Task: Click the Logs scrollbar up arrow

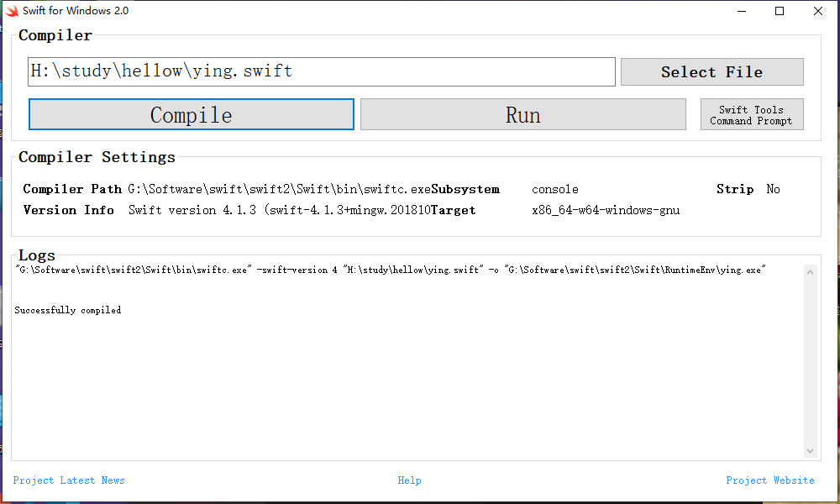Action: [x=810, y=270]
